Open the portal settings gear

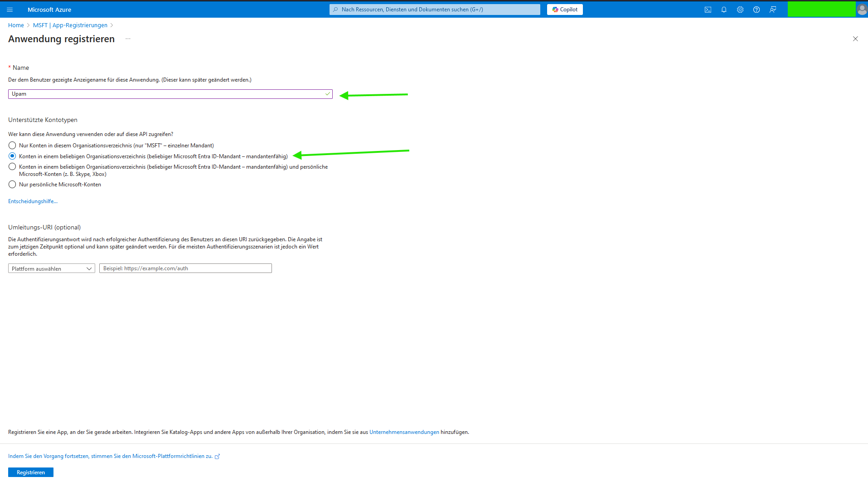[740, 10]
